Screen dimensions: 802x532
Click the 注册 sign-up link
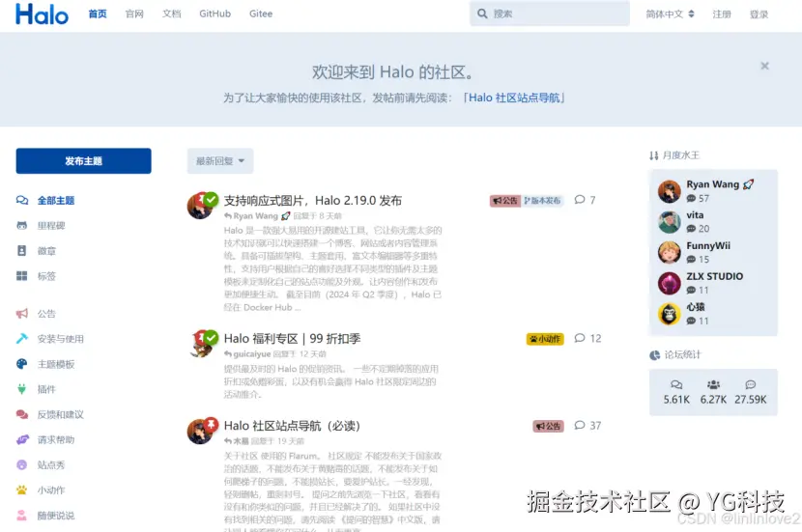[722, 14]
